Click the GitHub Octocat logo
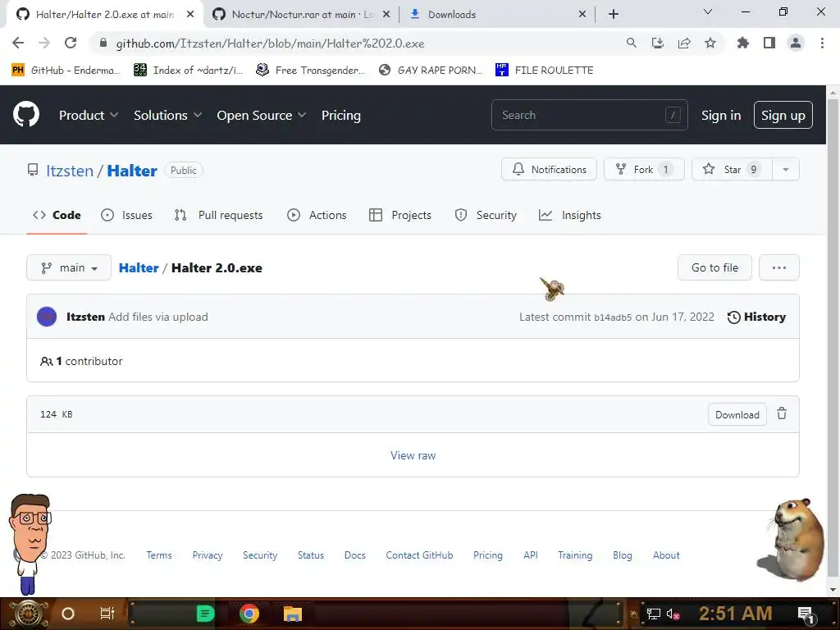The image size is (840, 630). pos(26,115)
